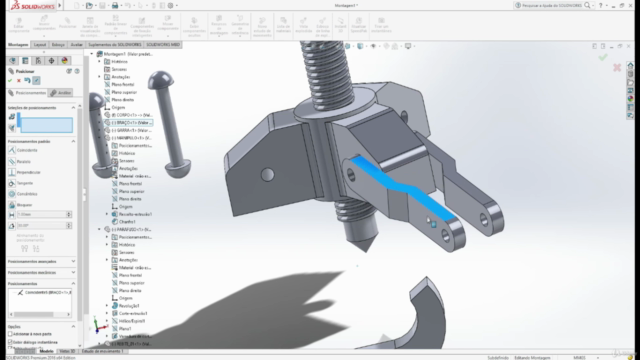Cancel the mate with red X
Screen dimensions: 640x360
[x=18, y=80]
